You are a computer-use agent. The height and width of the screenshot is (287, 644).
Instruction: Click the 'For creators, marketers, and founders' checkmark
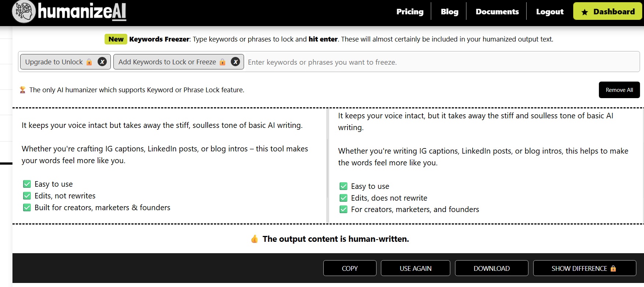pyautogui.click(x=343, y=209)
